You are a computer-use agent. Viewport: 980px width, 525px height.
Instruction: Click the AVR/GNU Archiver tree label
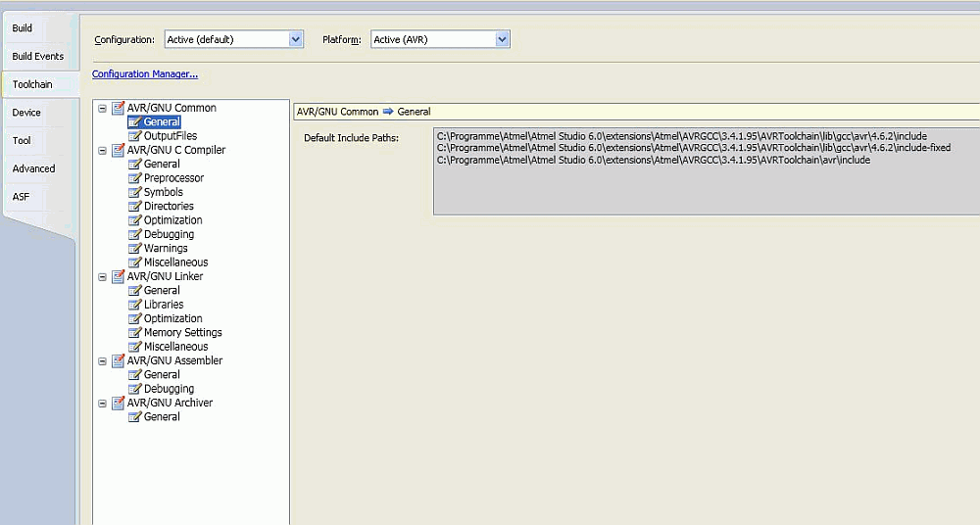170,404
